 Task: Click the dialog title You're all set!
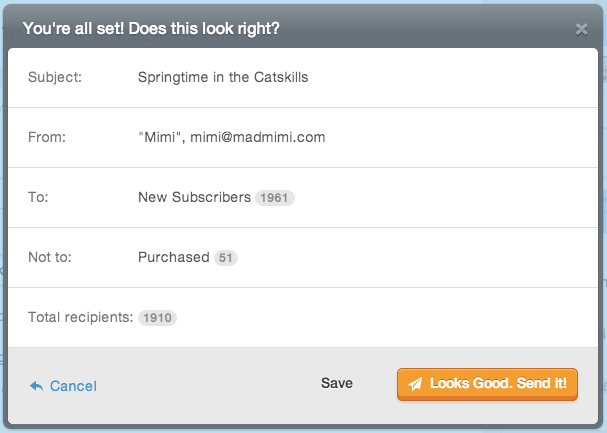pyautogui.click(x=73, y=29)
